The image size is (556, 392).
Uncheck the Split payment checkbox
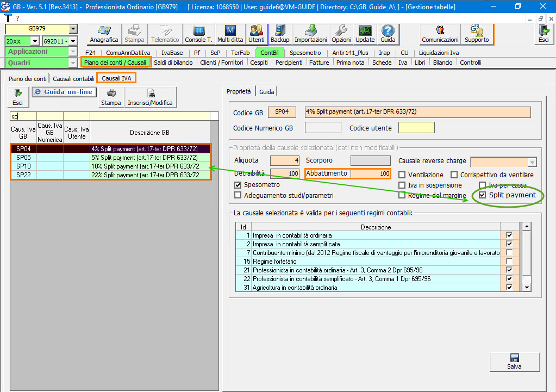(x=482, y=195)
